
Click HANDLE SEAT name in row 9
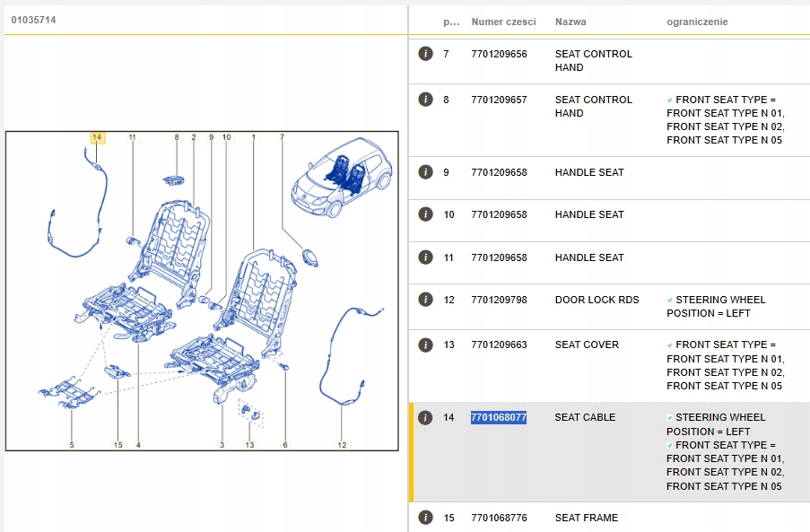pyautogui.click(x=589, y=172)
